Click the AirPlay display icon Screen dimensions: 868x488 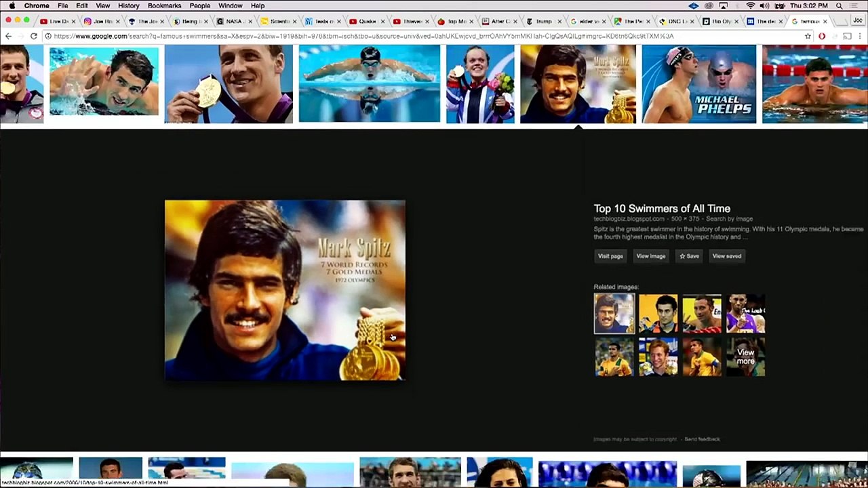tap(723, 5)
